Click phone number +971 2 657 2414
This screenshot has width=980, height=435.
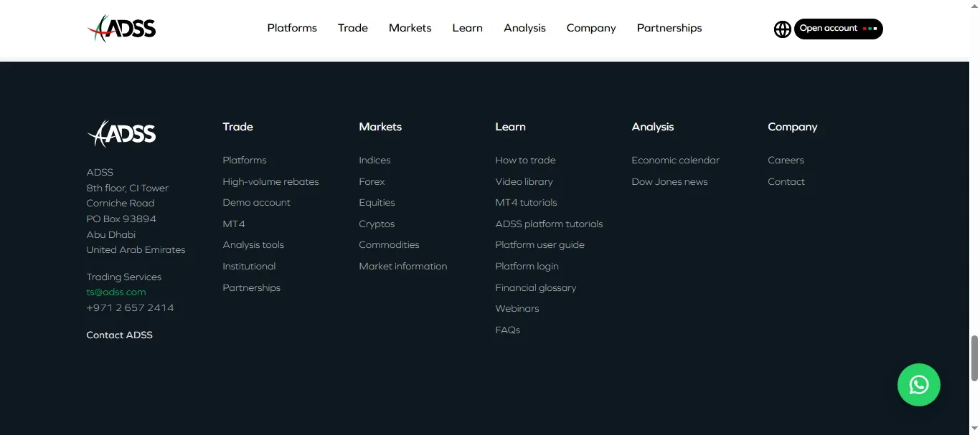pos(130,307)
